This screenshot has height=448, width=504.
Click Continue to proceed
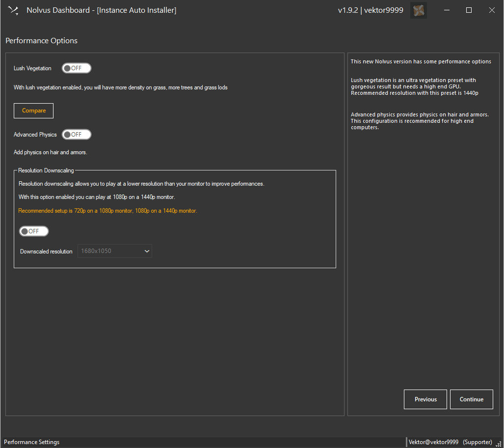point(472,399)
